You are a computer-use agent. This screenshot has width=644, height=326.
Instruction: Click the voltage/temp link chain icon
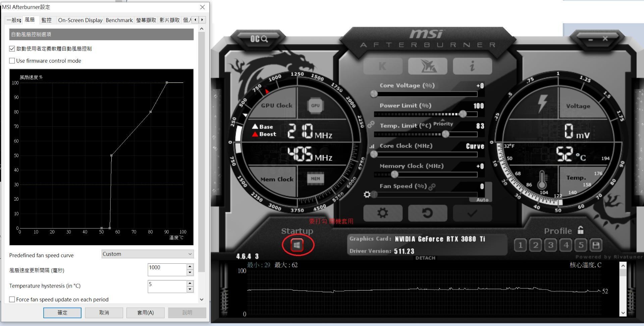tap(371, 125)
